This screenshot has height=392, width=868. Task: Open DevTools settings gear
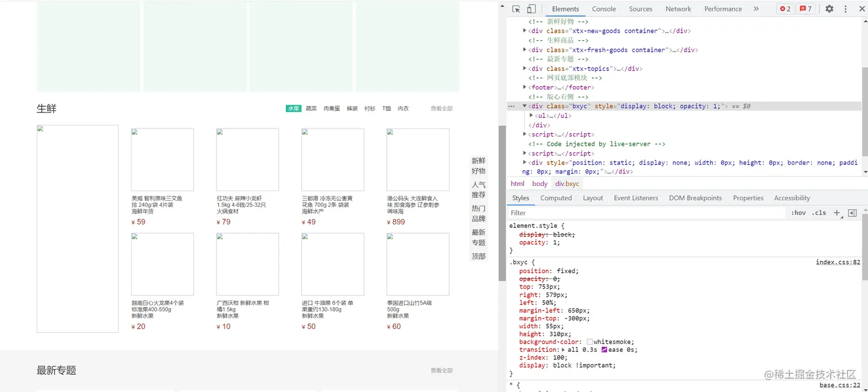coord(830,9)
